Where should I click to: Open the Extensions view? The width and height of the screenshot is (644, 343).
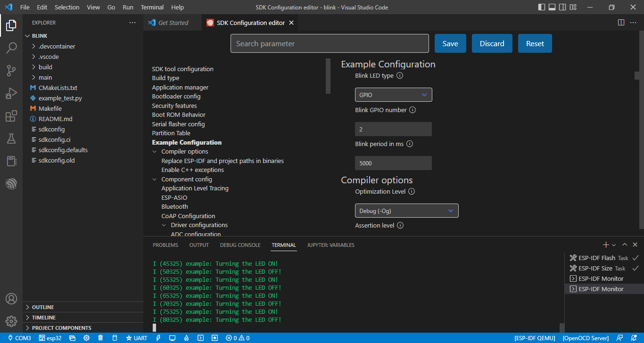click(x=11, y=116)
